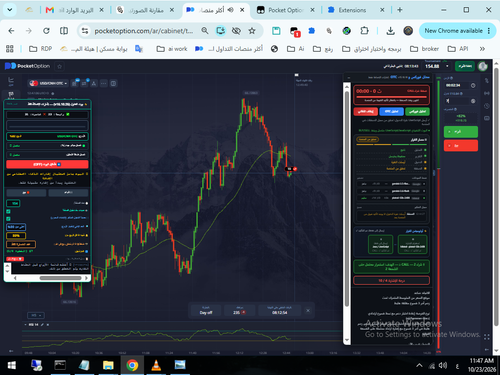500x375 pixels.
Task: Toggle the first checkbox in left bot panel
Action: 8,211
